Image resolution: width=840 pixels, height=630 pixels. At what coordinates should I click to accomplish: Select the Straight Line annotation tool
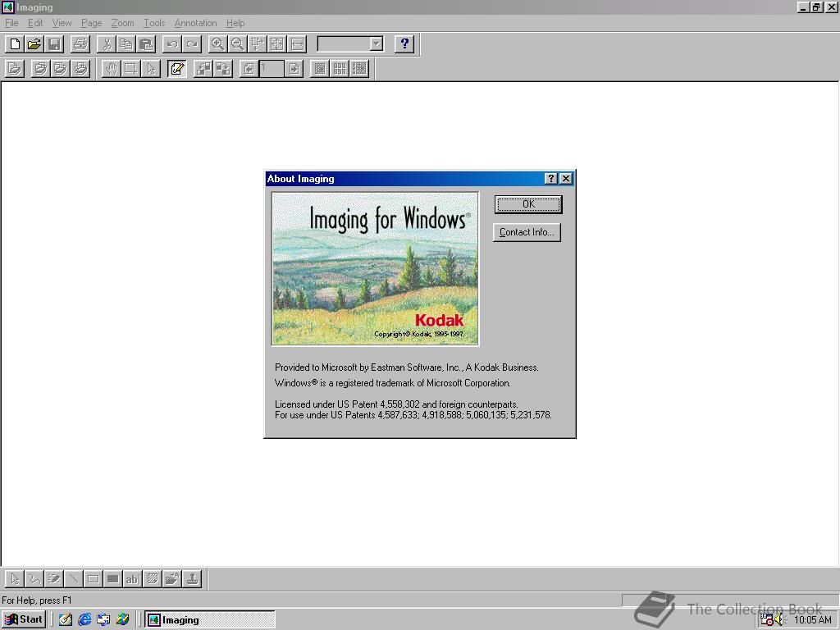[x=74, y=579]
